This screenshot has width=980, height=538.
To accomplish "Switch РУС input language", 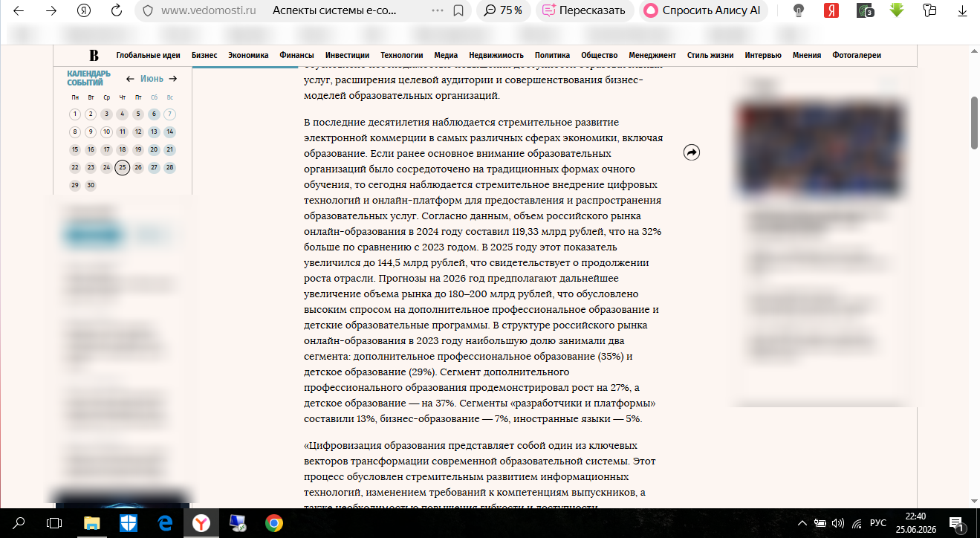I will coord(878,523).
